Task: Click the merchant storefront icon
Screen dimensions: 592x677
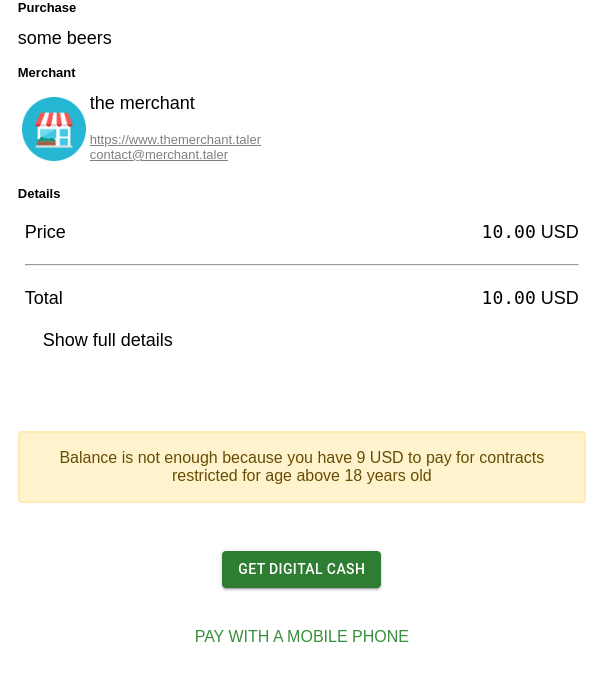Action: (x=54, y=129)
